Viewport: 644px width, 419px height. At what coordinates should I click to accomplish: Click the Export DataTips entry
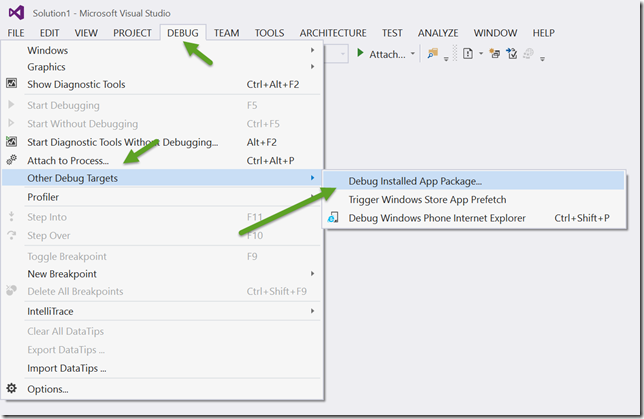click(x=162, y=350)
